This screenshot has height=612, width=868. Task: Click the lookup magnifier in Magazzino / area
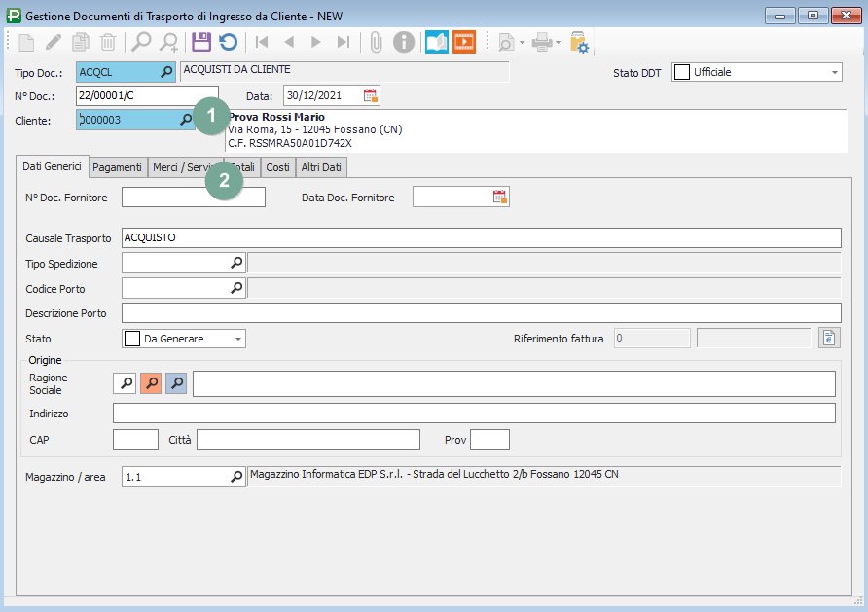235,477
